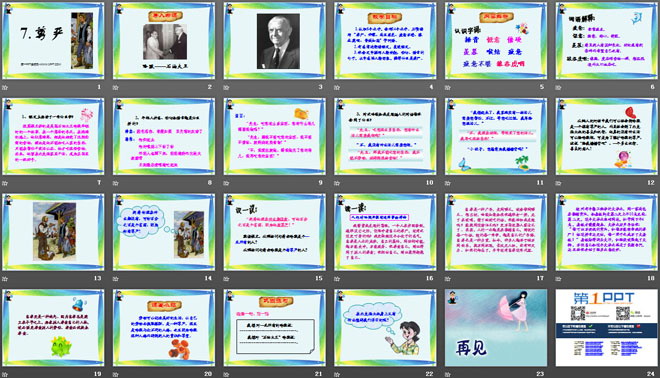
Task: Click the animation star icon under slide 20
Action: pos(115,374)
